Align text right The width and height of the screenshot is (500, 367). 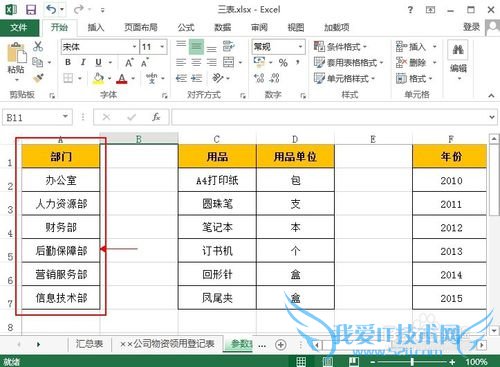pyautogui.click(x=211, y=62)
